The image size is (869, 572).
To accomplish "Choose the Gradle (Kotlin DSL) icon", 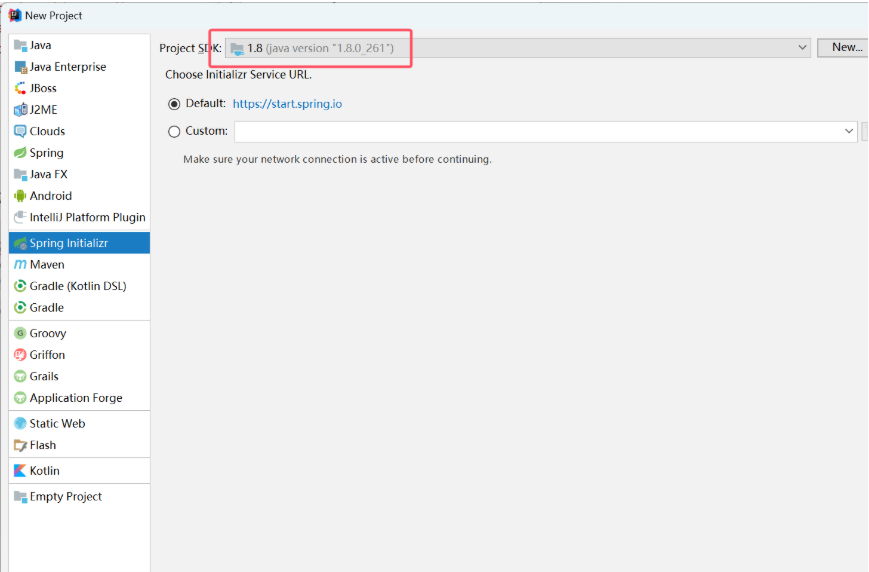I will (21, 286).
